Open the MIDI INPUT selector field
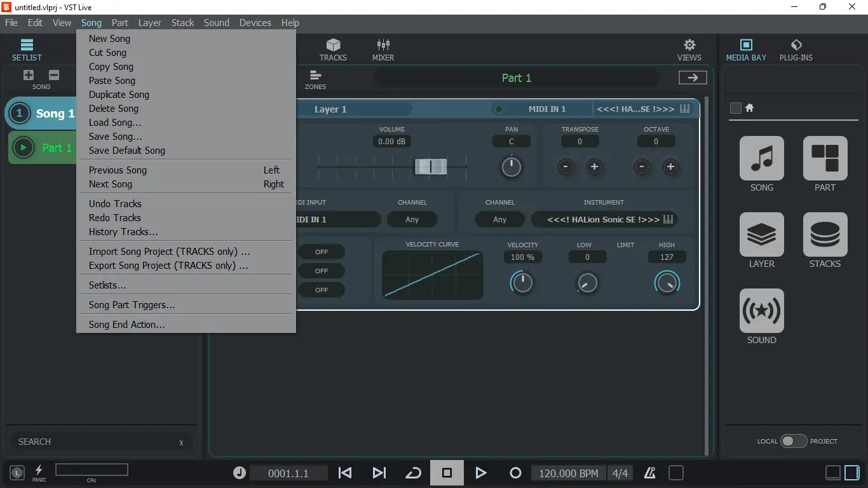The height and width of the screenshot is (488, 868). coord(339,219)
